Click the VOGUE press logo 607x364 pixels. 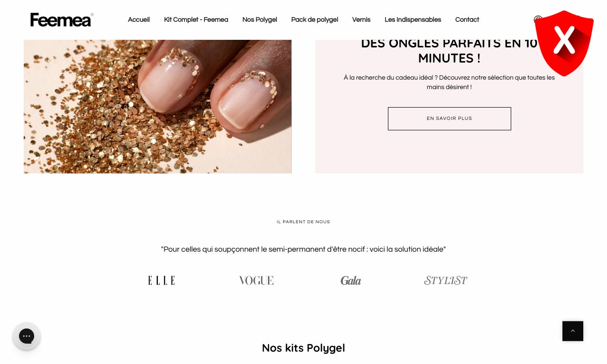coord(256,281)
